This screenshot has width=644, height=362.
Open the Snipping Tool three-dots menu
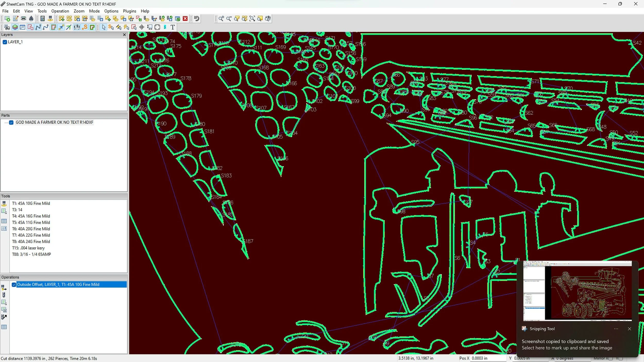pos(616,329)
